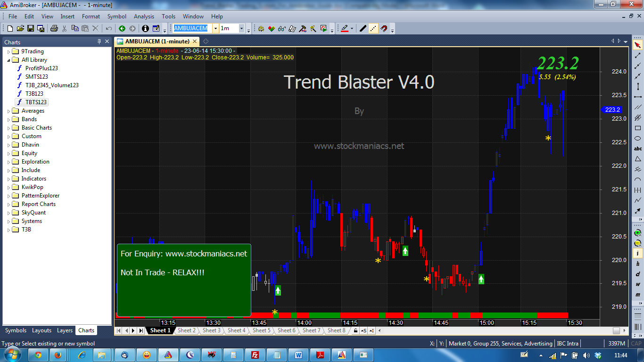Click the Save disk icon
The width and height of the screenshot is (644, 362).
31,28
